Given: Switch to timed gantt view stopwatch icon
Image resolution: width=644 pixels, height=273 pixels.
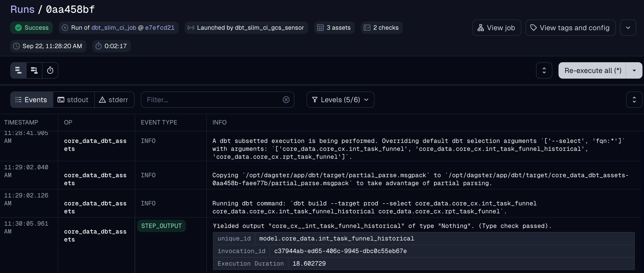Looking at the screenshot, I should click(50, 70).
